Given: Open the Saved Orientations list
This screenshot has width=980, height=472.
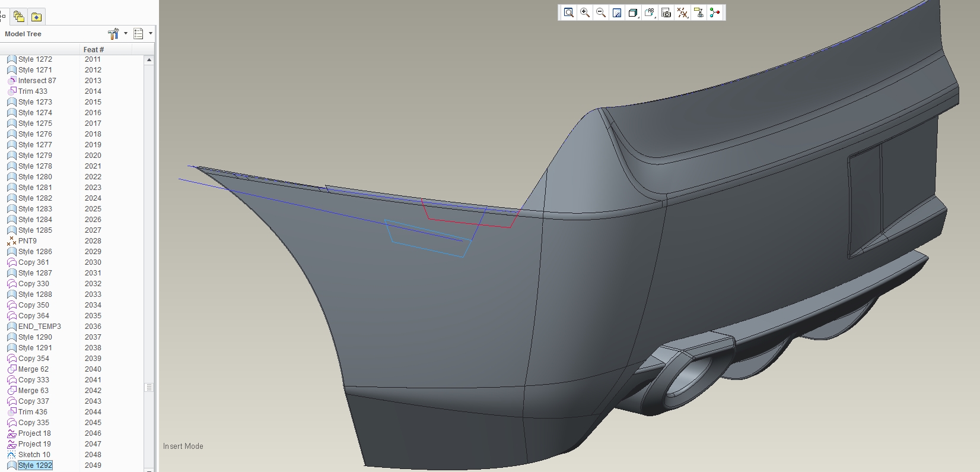Looking at the screenshot, I should tap(650, 12).
